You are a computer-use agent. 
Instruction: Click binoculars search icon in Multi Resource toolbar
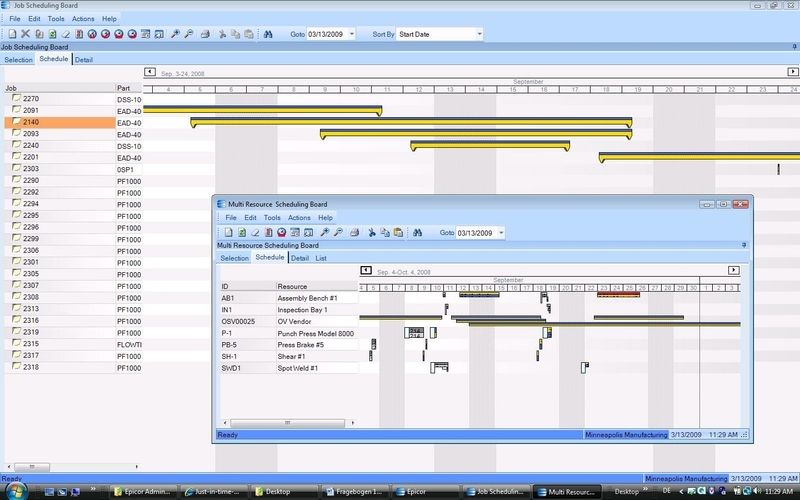pyautogui.click(x=418, y=232)
